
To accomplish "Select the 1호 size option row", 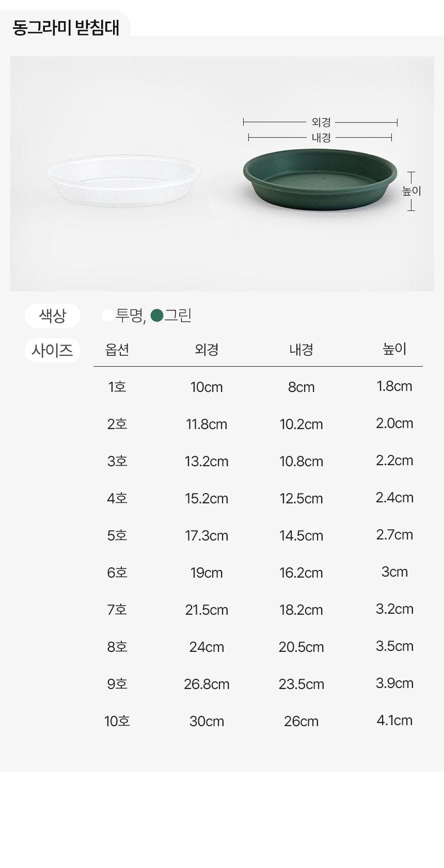I will [117, 387].
